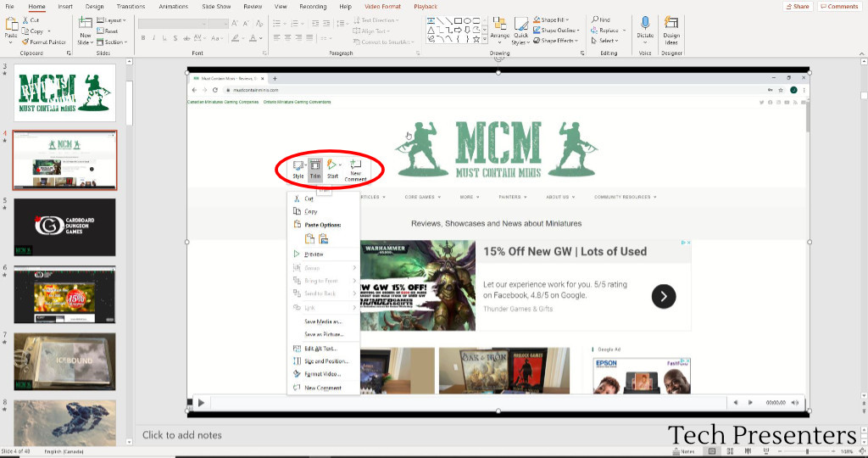
Task: Open the File tab
Action: [9, 7]
